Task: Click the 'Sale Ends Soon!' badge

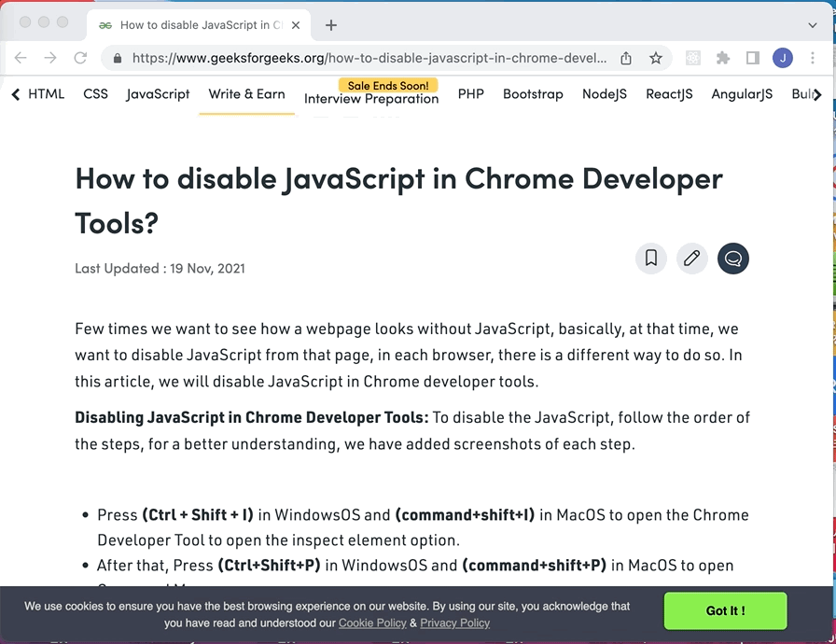Action: [x=388, y=85]
